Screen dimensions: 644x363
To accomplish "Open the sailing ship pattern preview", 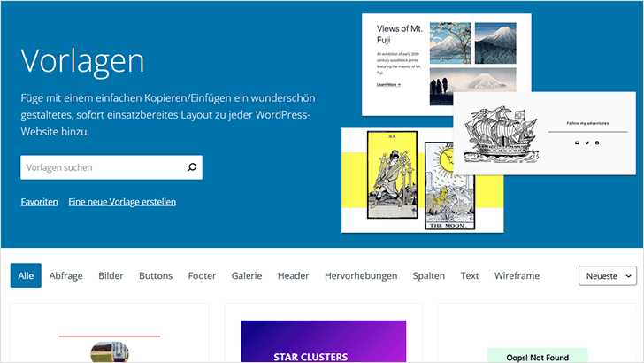I will [x=545, y=134].
